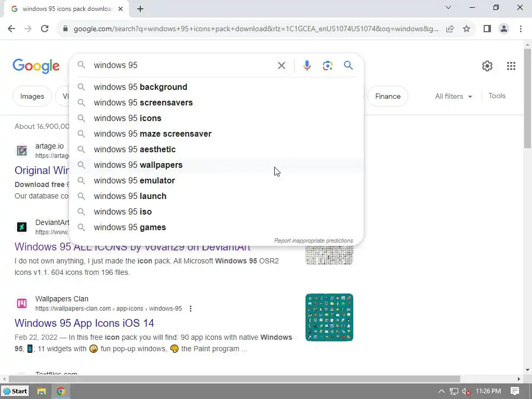Open the Google apps grid
The height and width of the screenshot is (399, 532).
pyautogui.click(x=511, y=66)
